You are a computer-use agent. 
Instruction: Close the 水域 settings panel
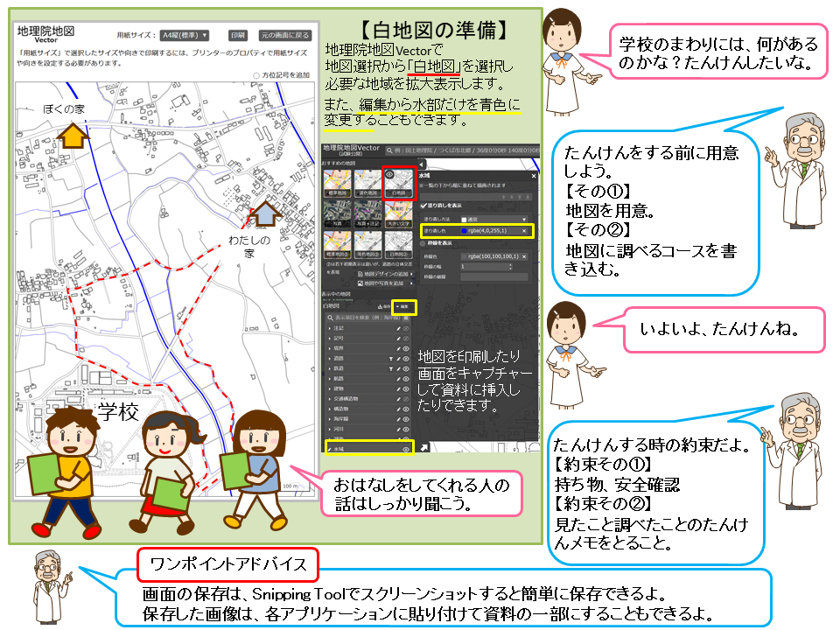(534, 176)
